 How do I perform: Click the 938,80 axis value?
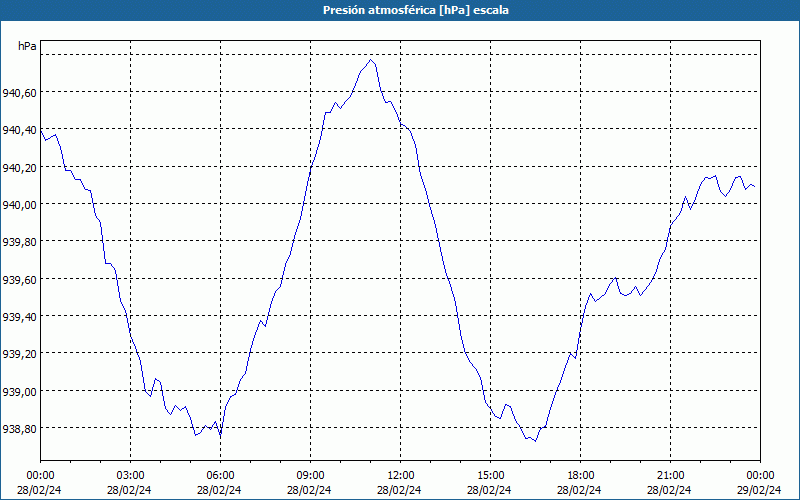pyautogui.click(x=19, y=429)
